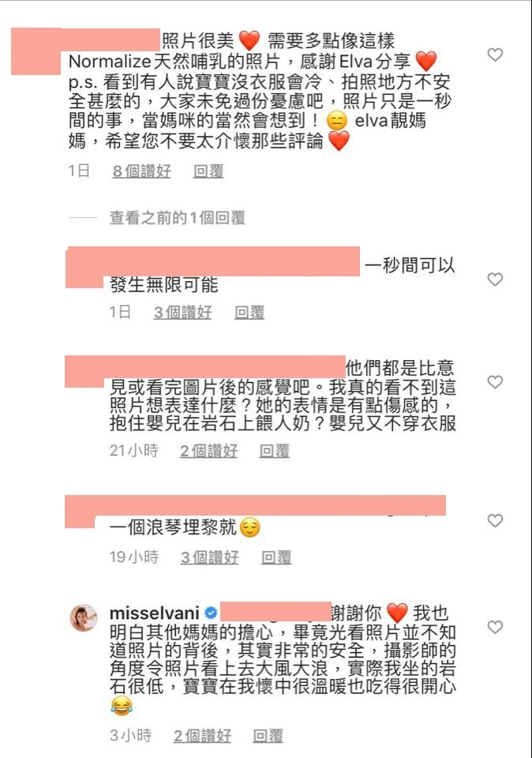
Task: Expand 查看之前的1個回覆
Action: (x=178, y=218)
